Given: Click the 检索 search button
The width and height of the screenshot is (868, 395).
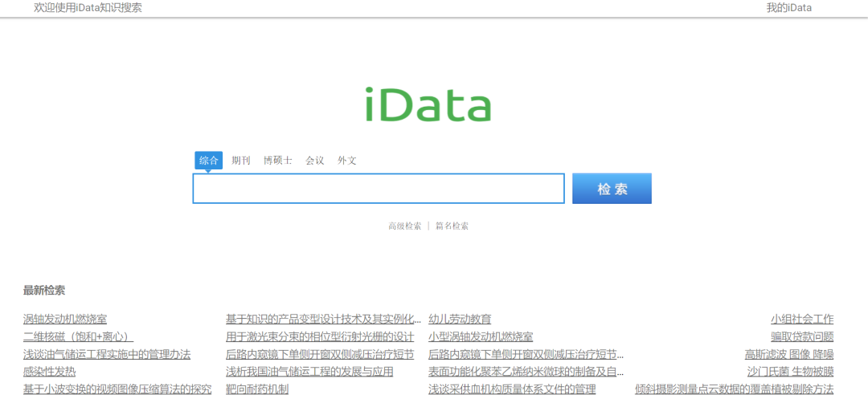Looking at the screenshot, I should (x=612, y=189).
